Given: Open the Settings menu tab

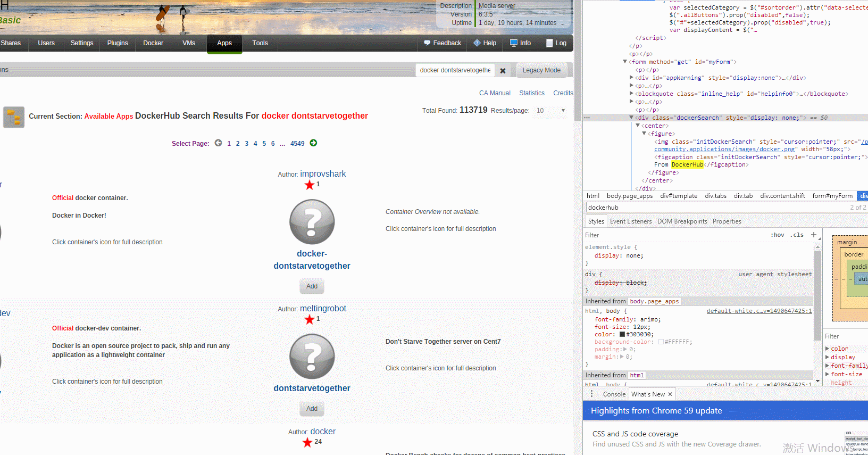Looking at the screenshot, I should [82, 43].
